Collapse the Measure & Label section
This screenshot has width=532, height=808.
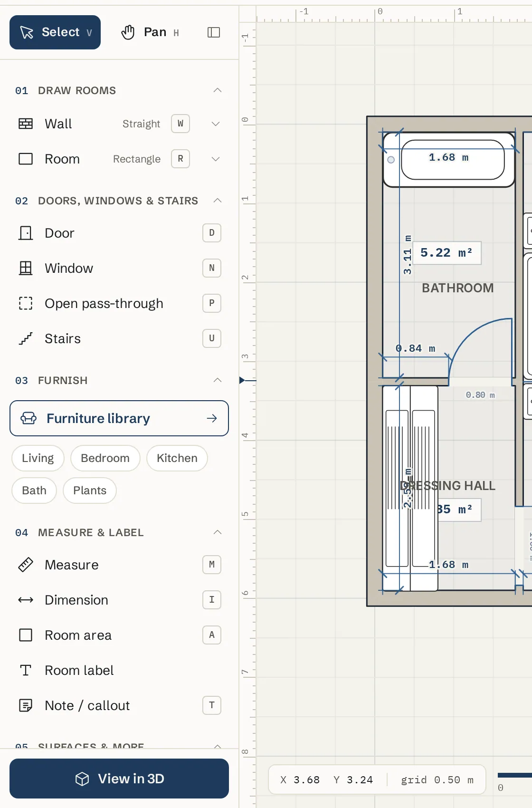pos(218,532)
